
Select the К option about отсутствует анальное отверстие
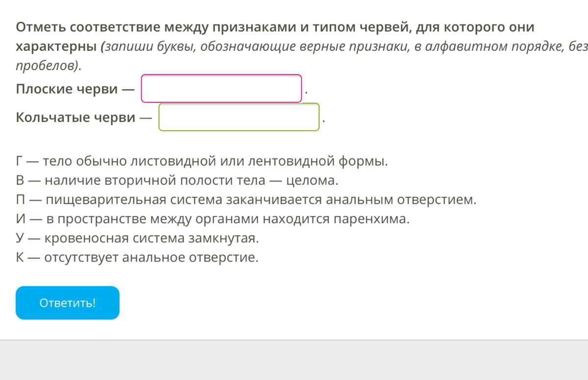[x=137, y=258]
